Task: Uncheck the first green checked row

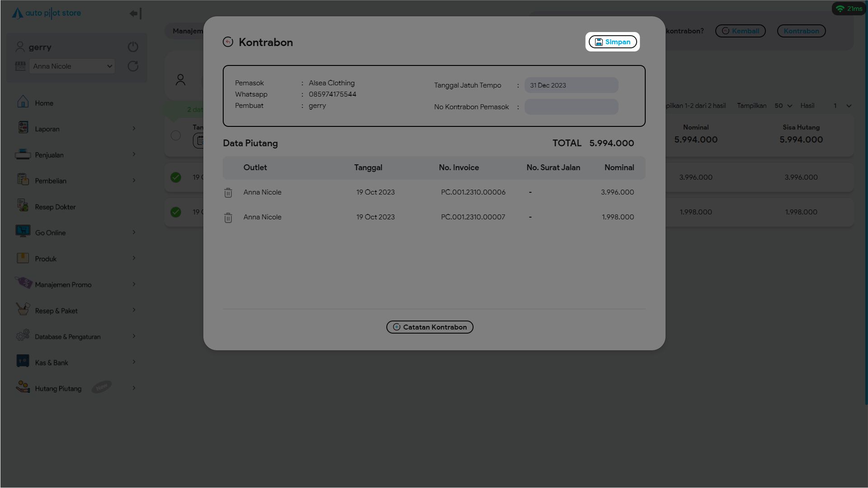Action: coord(176,177)
